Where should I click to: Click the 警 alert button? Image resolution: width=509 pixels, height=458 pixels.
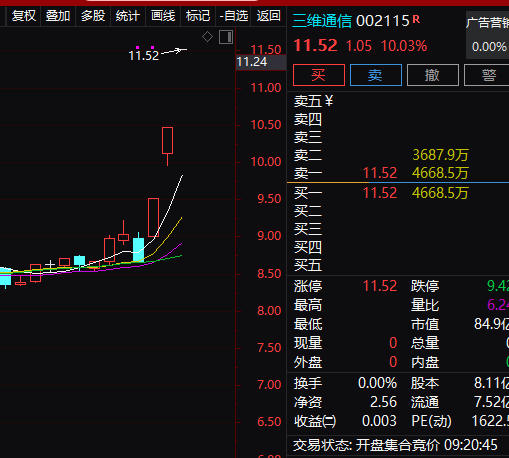(487, 75)
